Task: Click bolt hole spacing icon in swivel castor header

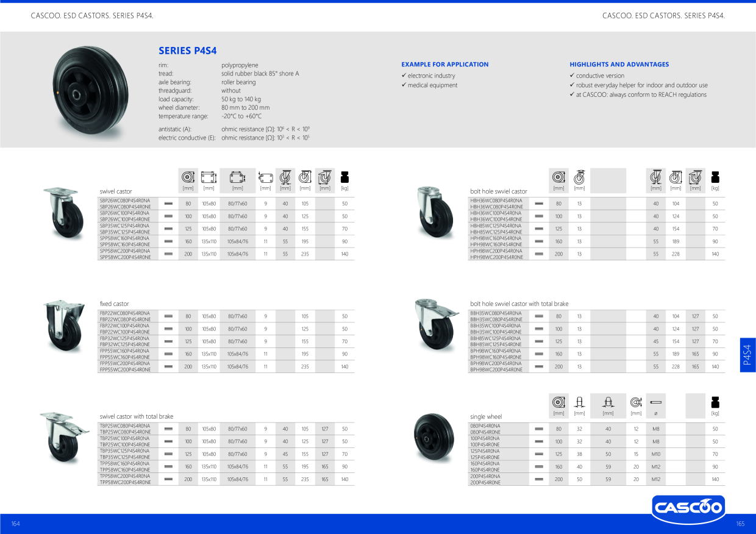Action: coord(237,177)
